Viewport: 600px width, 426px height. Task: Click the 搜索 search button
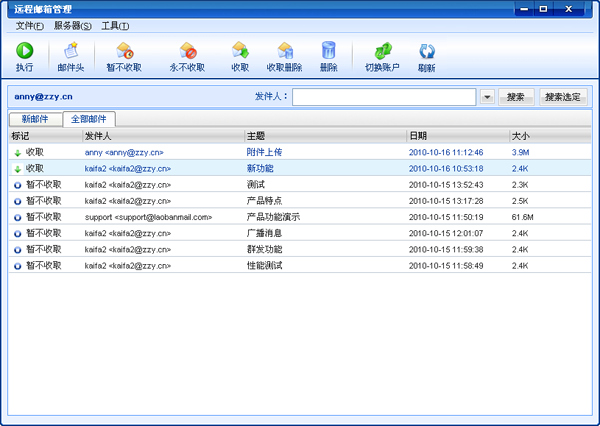click(x=515, y=97)
